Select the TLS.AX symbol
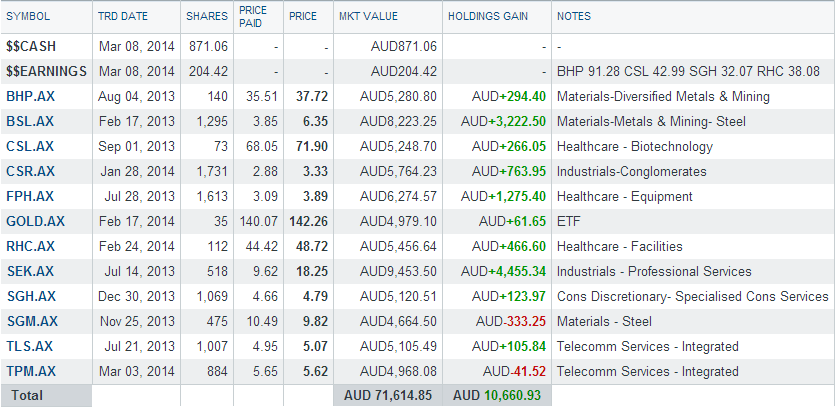The image size is (835, 407). pos(30,346)
